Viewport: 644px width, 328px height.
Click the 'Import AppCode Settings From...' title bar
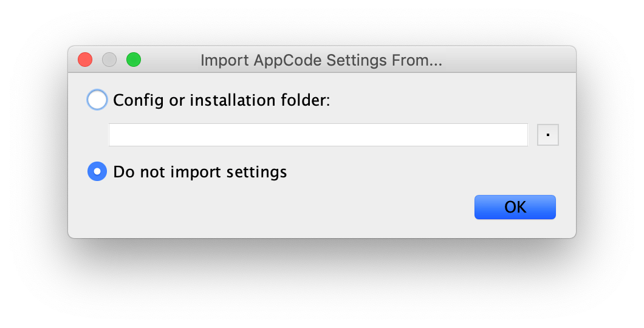pos(321,60)
